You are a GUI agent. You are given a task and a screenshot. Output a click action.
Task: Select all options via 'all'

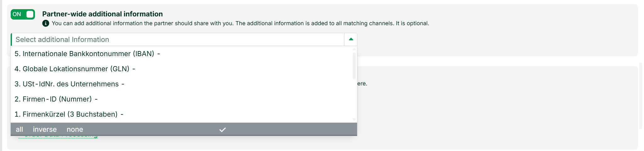[20, 130]
